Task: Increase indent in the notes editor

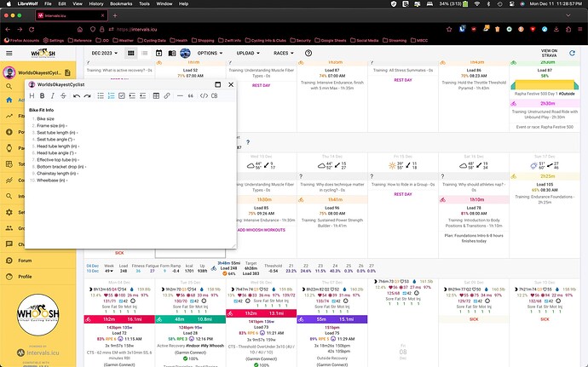Action: [132, 96]
